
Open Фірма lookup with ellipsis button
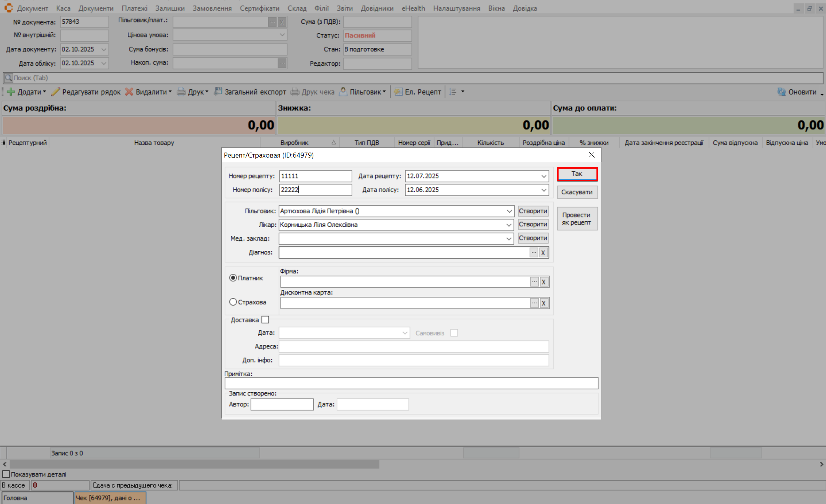(x=534, y=282)
